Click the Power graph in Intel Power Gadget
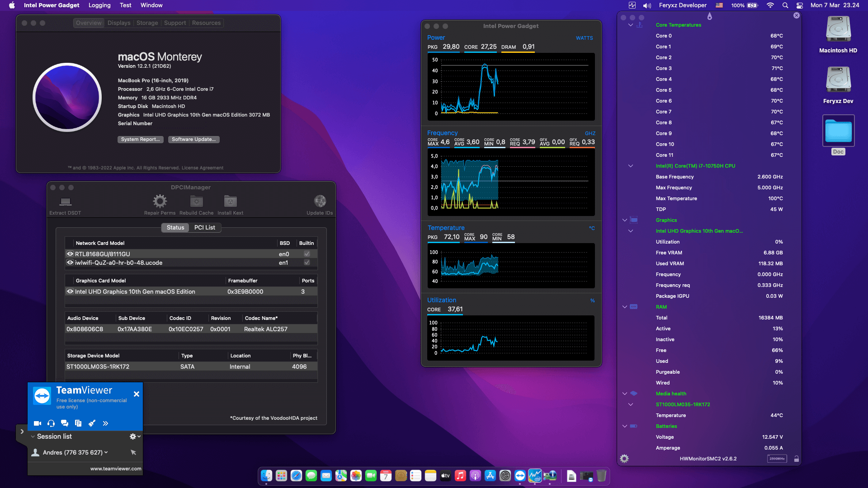 pos(511,86)
